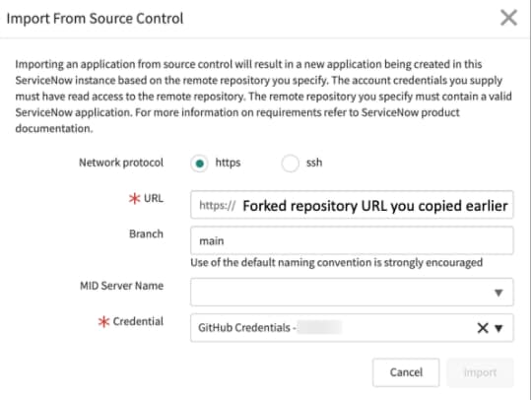Viewport: 532px width, 400px height.
Task: Cancel the import dialog
Action: click(x=406, y=372)
